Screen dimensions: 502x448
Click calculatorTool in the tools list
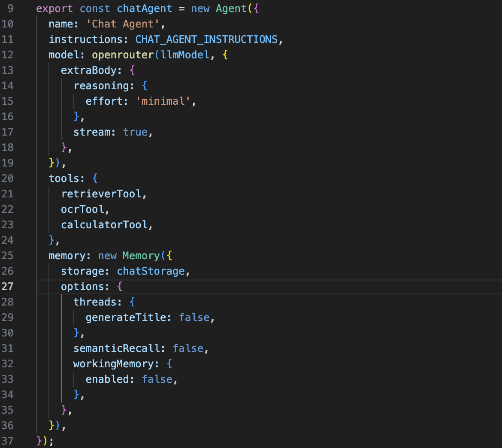[104, 225]
